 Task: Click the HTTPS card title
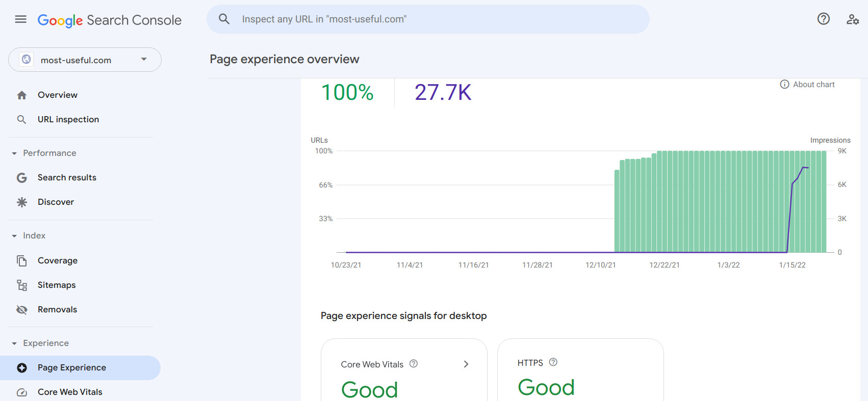point(530,363)
